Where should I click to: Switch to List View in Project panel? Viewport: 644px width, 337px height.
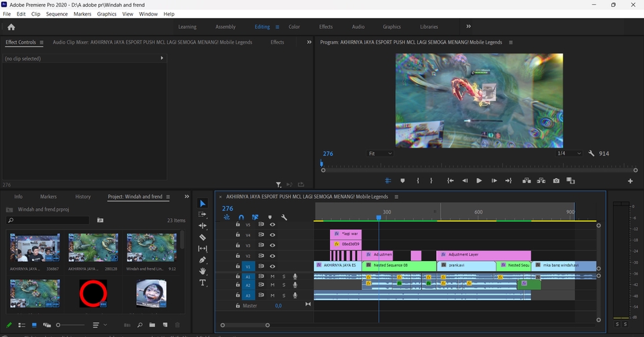tap(21, 325)
